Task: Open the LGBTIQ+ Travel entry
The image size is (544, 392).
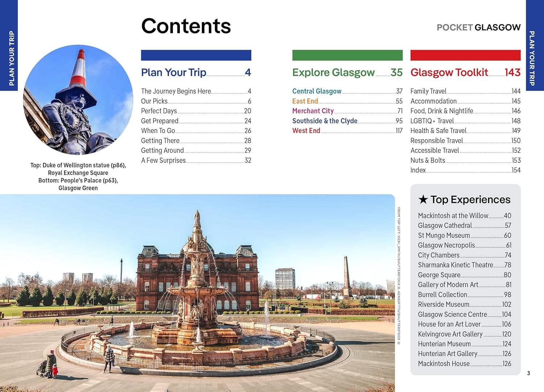Action: click(432, 121)
